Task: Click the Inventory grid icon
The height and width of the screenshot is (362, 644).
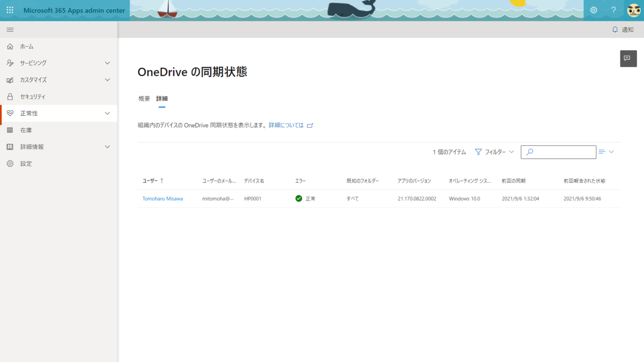Action: click(10, 130)
